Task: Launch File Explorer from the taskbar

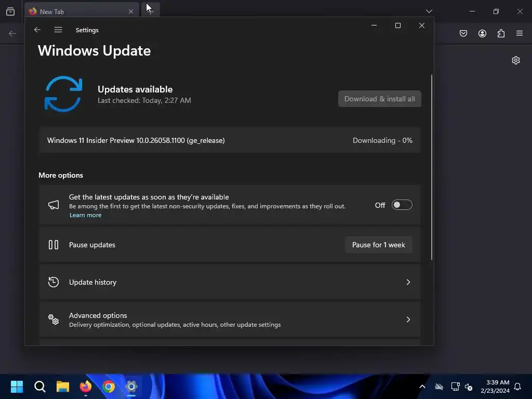Action: pyautogui.click(x=63, y=387)
